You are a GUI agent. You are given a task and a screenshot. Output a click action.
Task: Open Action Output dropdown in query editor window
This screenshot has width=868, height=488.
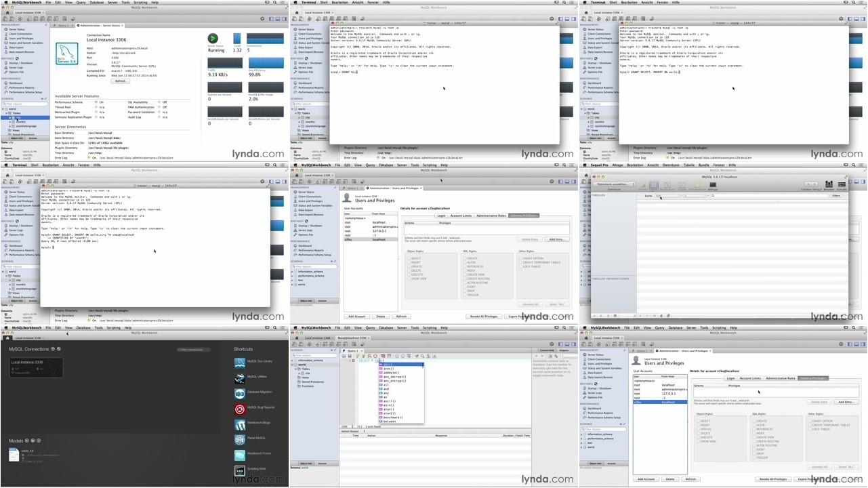354,431
